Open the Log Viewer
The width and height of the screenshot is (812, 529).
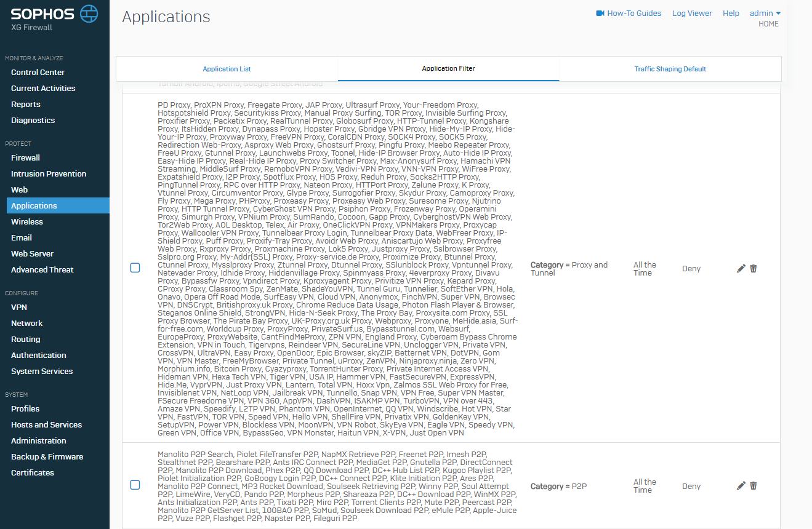point(692,13)
